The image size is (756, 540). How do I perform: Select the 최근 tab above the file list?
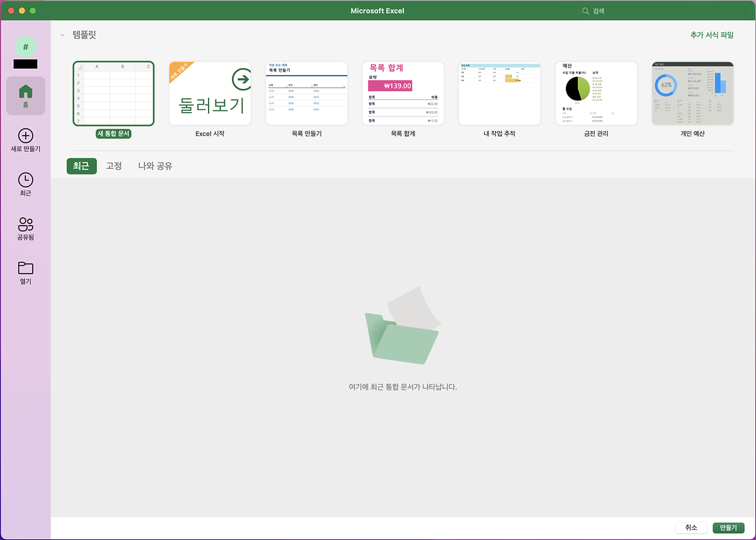[81, 166]
